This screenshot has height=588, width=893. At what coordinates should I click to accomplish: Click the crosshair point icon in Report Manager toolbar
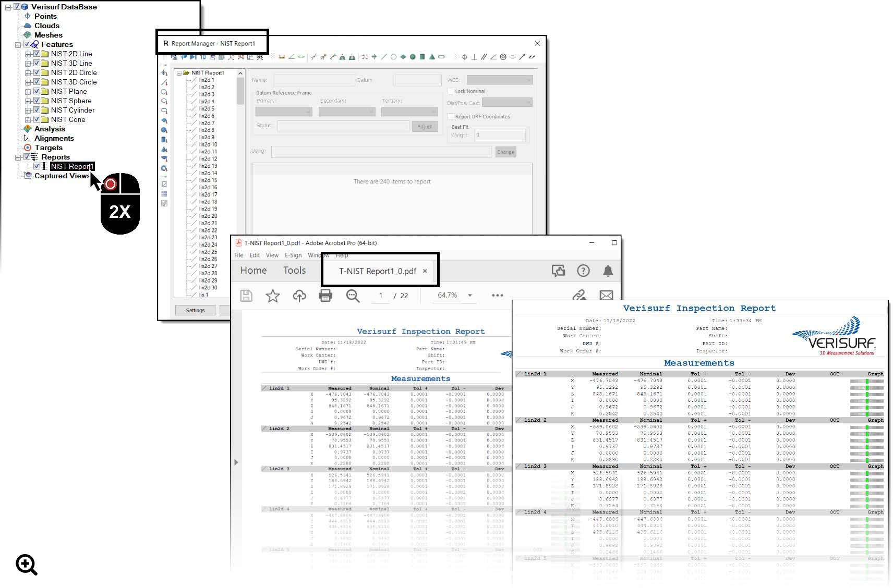374,57
